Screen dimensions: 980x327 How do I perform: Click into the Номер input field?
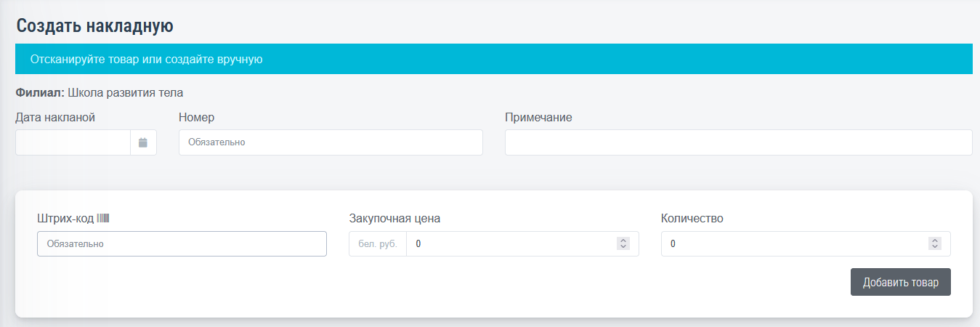tap(331, 142)
